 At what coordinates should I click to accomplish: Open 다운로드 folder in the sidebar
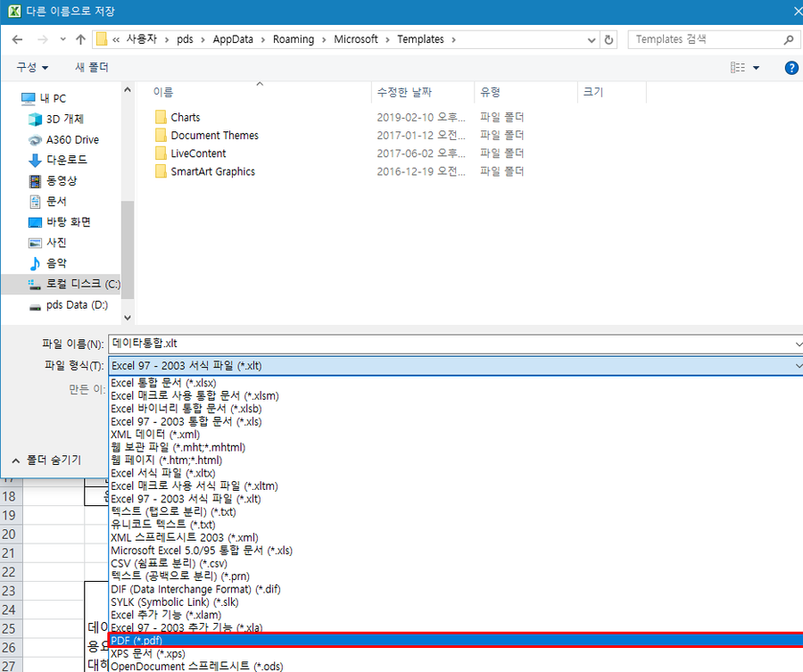pyautogui.click(x=57, y=160)
